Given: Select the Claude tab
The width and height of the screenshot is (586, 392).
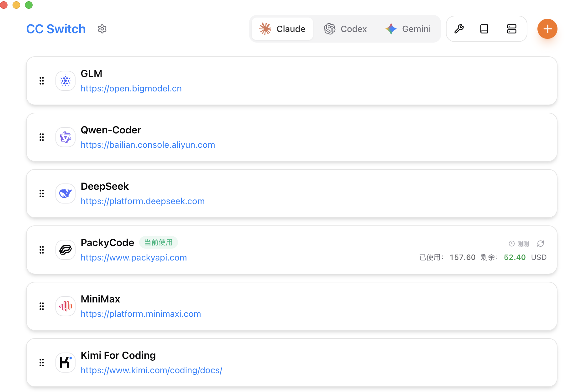Looking at the screenshot, I should point(282,29).
